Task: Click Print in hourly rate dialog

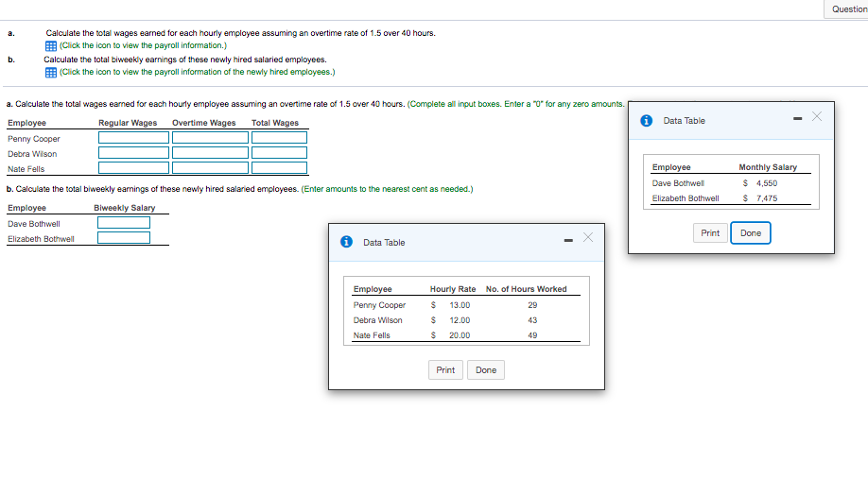Action: [445, 370]
